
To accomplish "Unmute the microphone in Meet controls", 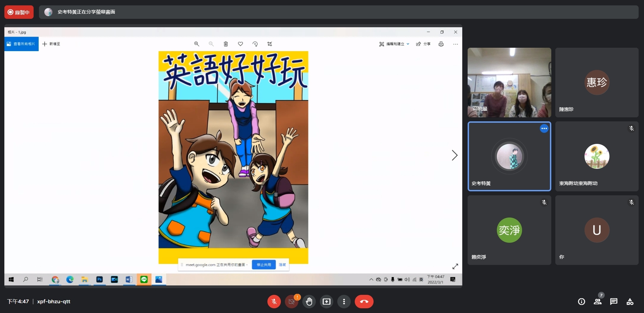I will [274, 302].
